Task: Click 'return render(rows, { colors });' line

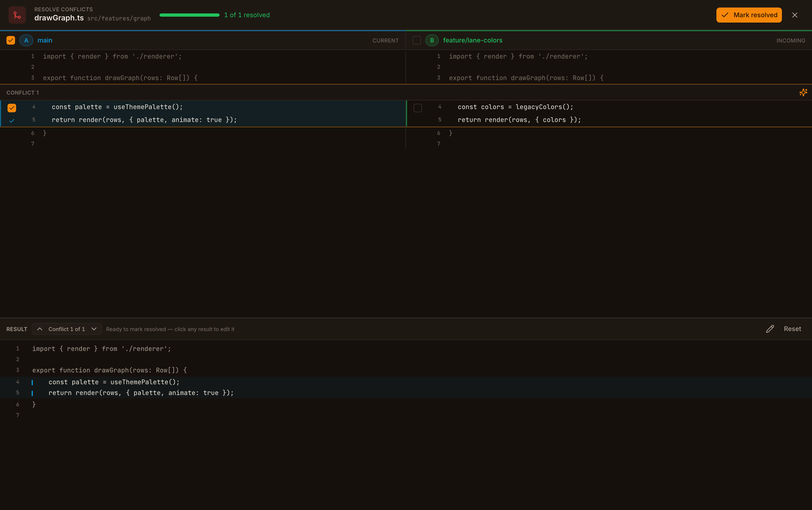Action: (x=519, y=120)
